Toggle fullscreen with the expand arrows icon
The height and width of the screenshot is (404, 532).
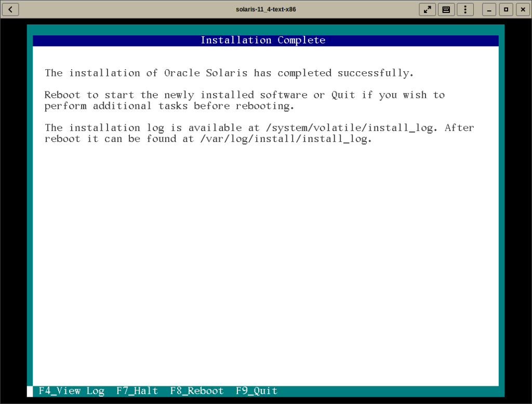(x=428, y=9)
